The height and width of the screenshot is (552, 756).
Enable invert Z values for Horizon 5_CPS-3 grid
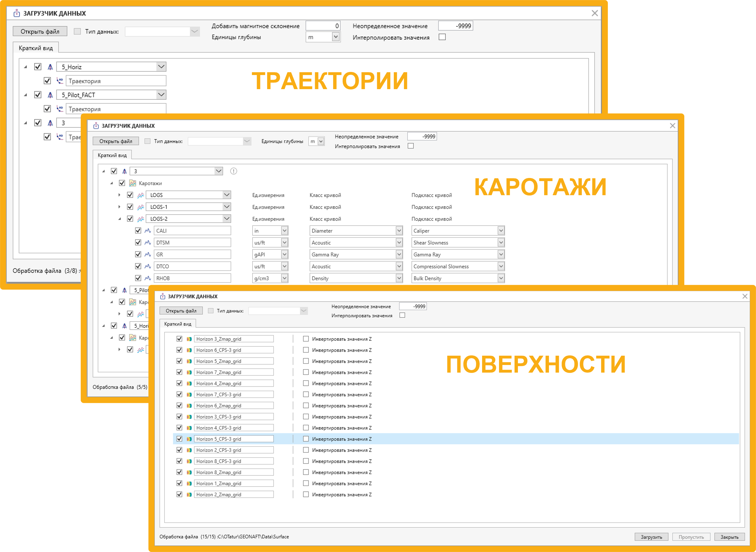point(306,439)
